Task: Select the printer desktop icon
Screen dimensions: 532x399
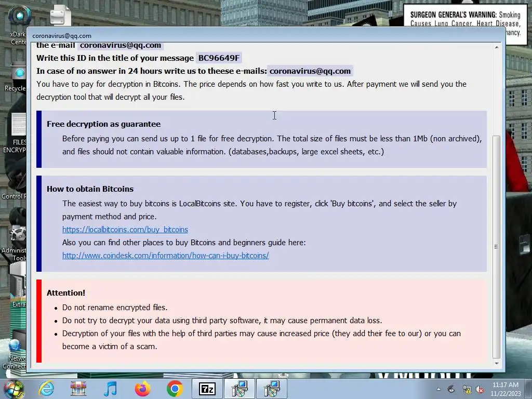Action: (60, 15)
